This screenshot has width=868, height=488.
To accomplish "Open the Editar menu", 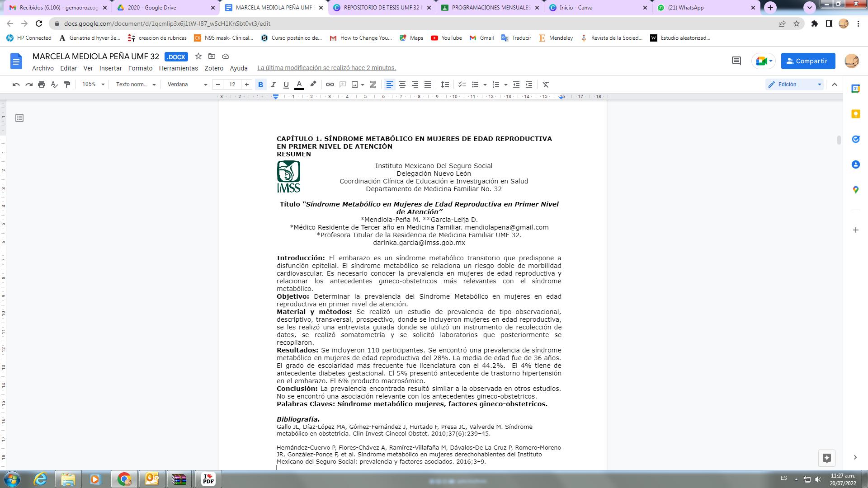I will coord(69,68).
